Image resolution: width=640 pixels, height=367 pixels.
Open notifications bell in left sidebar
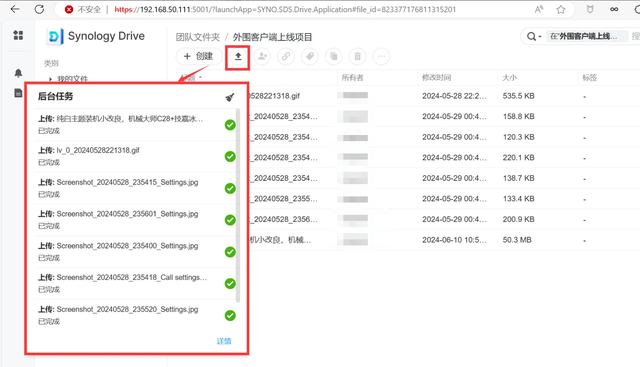18,73
